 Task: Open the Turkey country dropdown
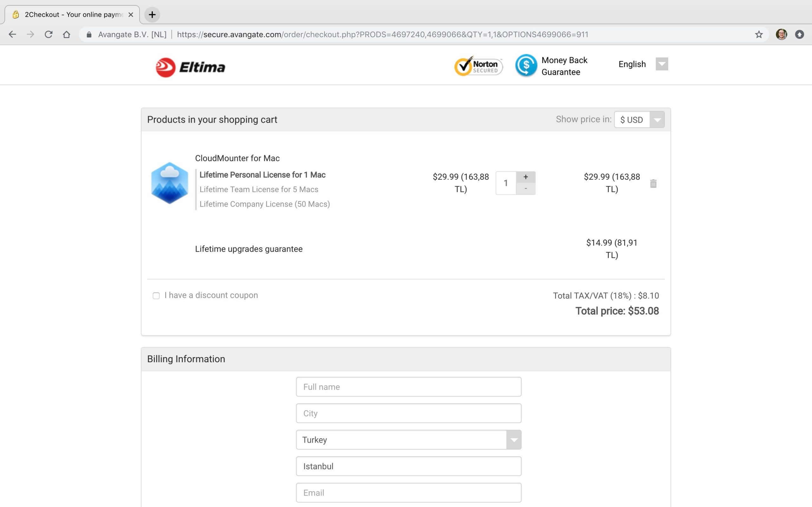click(514, 440)
